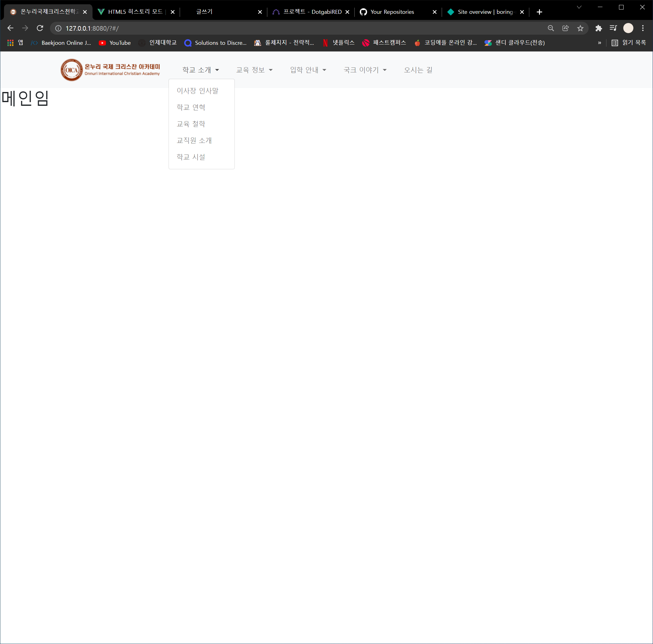
Task: Click the share page icon
Action: coord(565,28)
